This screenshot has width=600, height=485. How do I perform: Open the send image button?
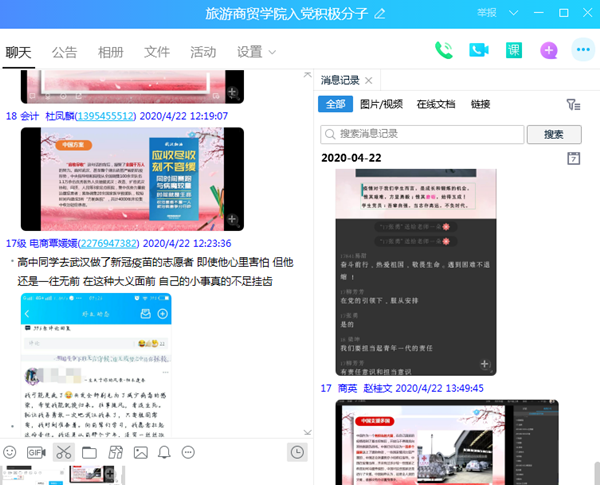pyautogui.click(x=140, y=453)
